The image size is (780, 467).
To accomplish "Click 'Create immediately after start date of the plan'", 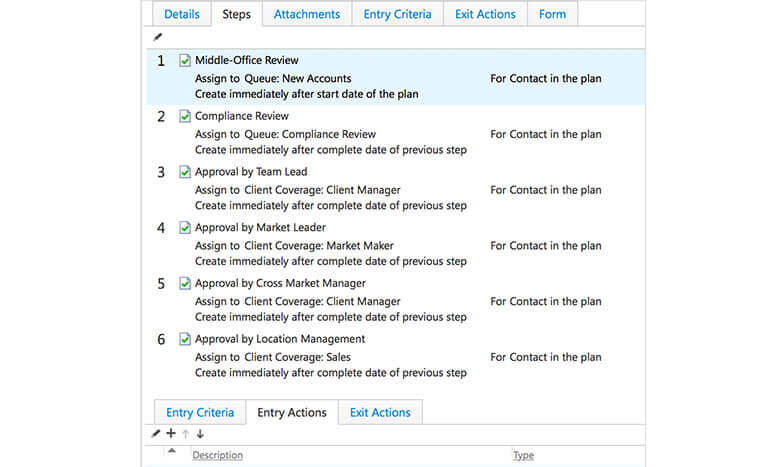I will point(306,94).
